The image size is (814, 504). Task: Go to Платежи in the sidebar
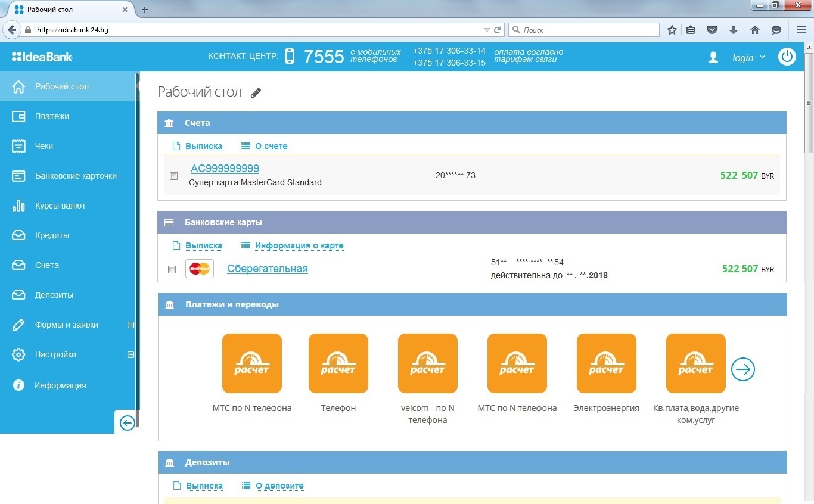point(52,116)
